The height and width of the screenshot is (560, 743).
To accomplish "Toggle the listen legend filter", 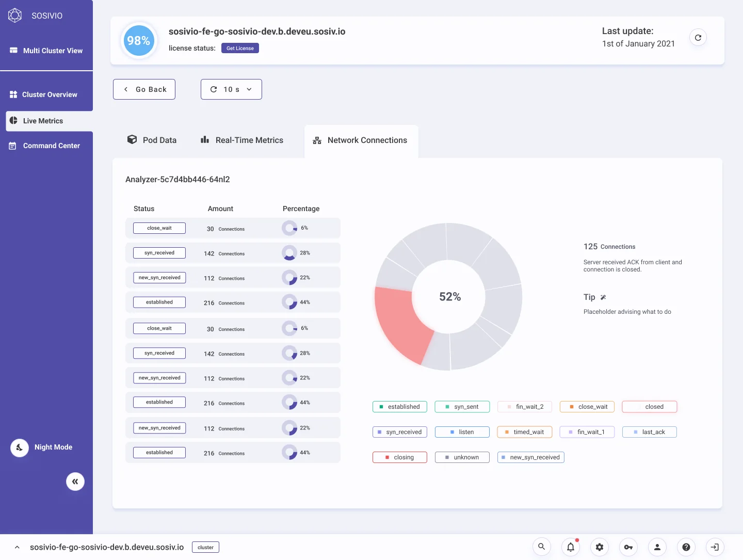I will (x=462, y=432).
